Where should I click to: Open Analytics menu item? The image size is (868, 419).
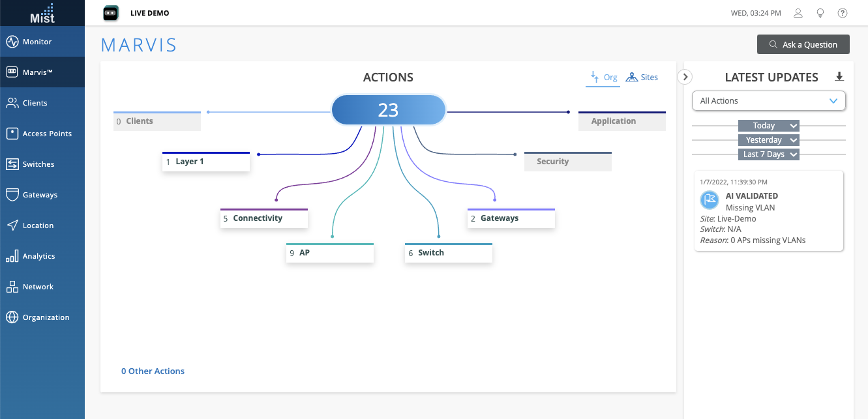point(42,256)
